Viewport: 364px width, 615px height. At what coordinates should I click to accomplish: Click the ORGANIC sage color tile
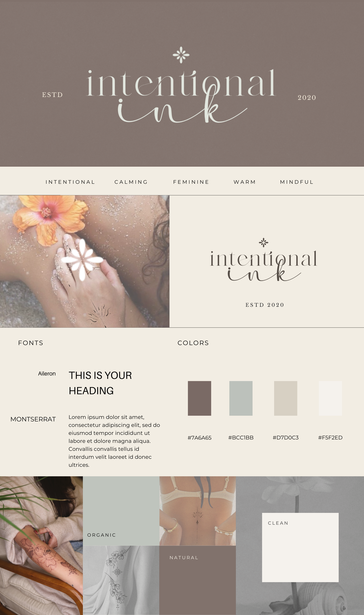pyautogui.click(x=121, y=511)
